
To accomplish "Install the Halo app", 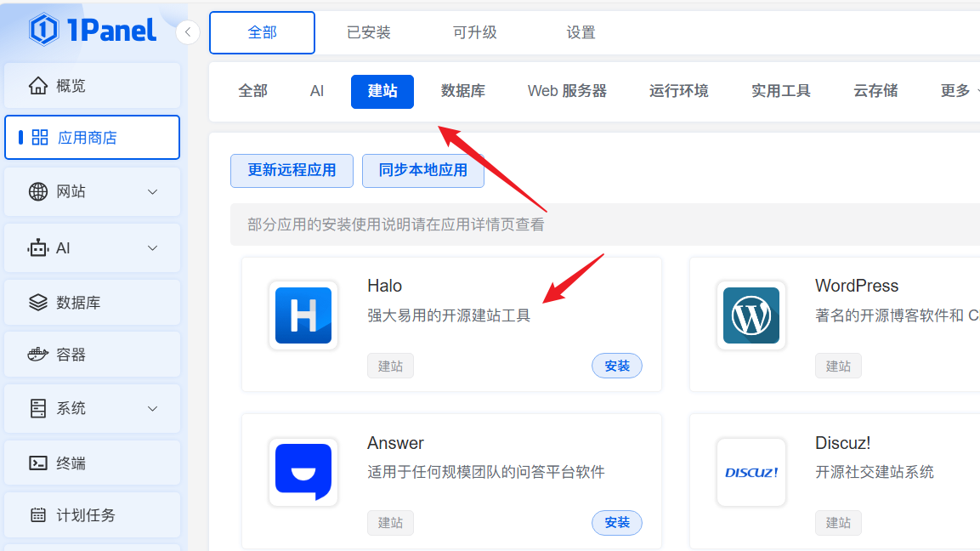I will (617, 366).
